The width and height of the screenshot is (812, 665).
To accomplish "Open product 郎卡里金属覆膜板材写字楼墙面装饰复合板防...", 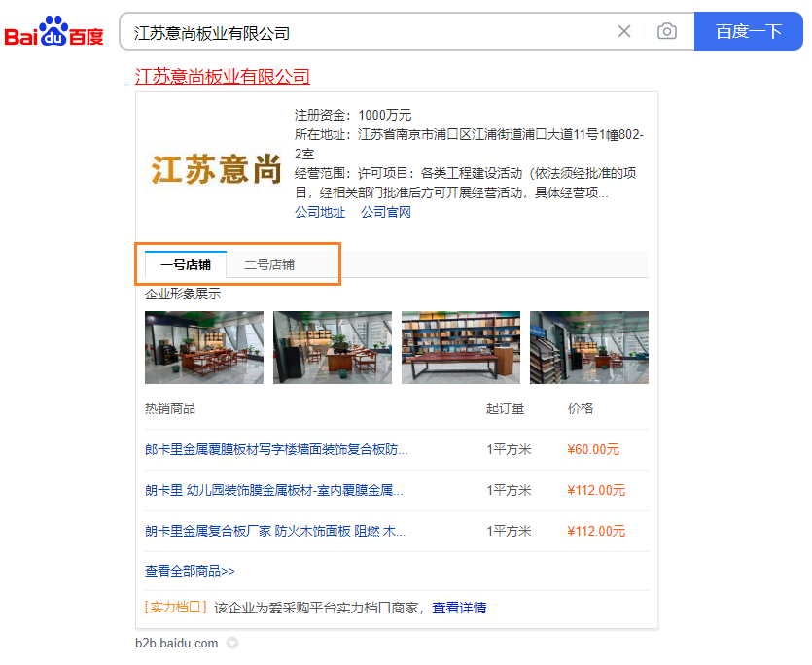I will tap(276, 449).
